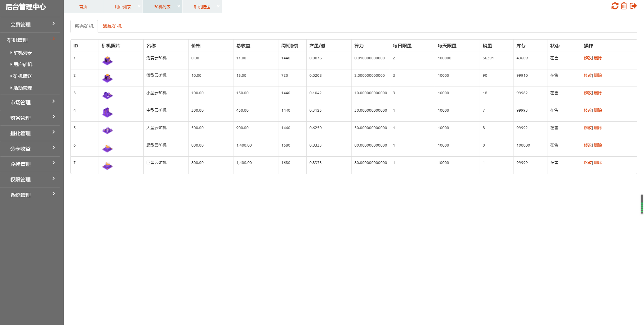Click the refresh icon in top right
The image size is (644, 325).
614,6
